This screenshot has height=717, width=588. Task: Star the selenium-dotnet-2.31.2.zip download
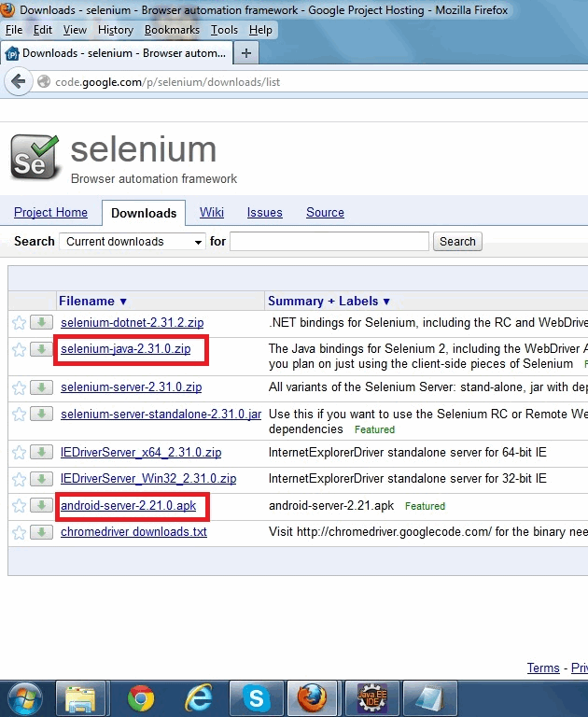20,323
